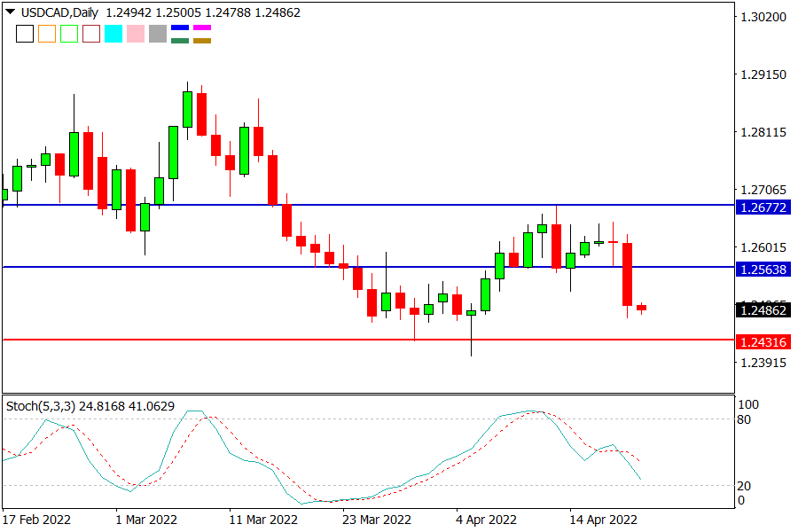Select the brown-outlined square swatch
This screenshot has width=798, height=532.
(x=91, y=34)
